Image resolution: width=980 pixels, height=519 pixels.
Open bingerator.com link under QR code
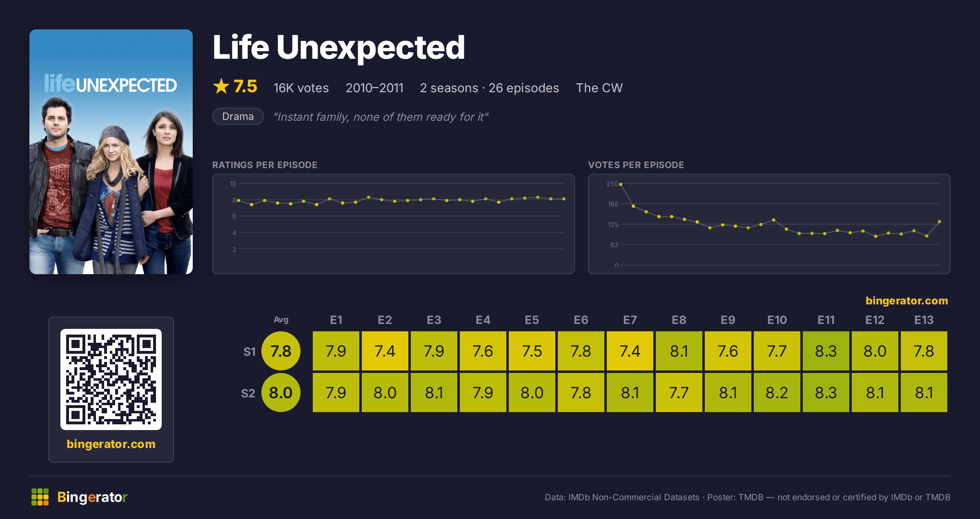click(x=111, y=444)
